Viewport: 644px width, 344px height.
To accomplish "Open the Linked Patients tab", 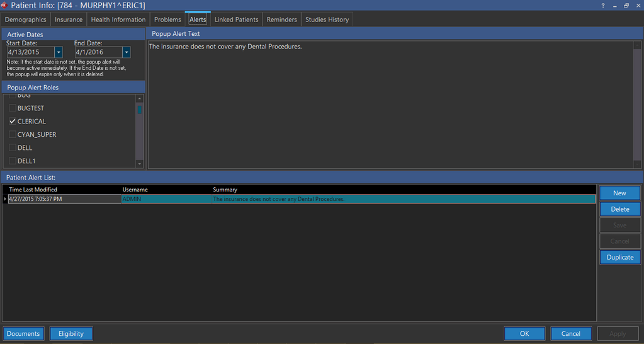I will (x=236, y=20).
